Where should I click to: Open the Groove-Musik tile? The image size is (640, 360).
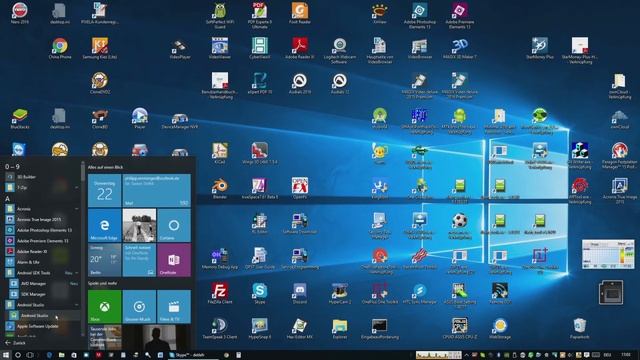point(139,307)
